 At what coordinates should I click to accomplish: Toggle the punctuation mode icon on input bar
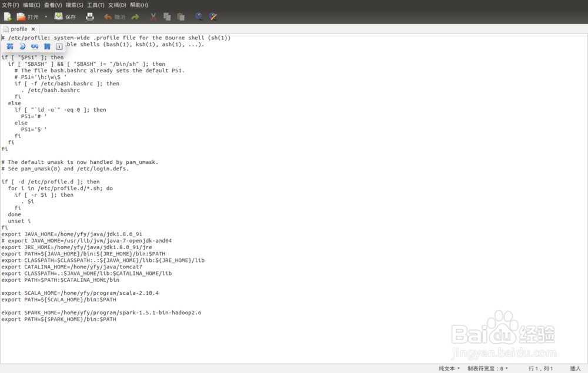coord(35,46)
